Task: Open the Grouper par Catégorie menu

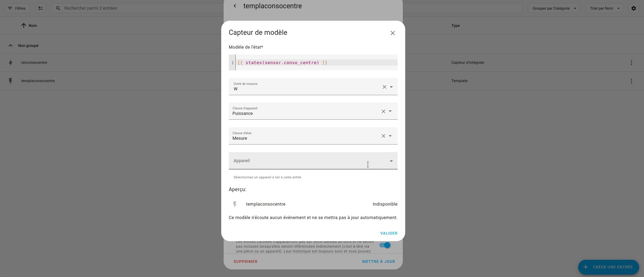Action: (x=554, y=8)
